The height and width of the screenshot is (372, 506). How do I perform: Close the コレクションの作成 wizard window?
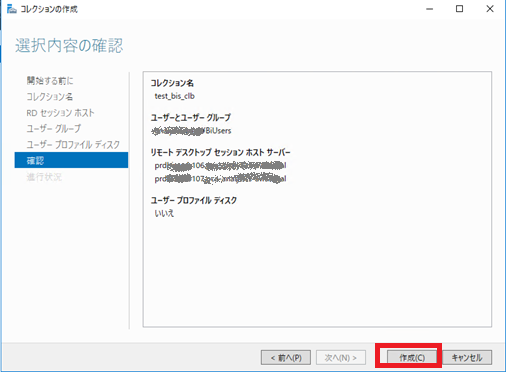(x=490, y=9)
